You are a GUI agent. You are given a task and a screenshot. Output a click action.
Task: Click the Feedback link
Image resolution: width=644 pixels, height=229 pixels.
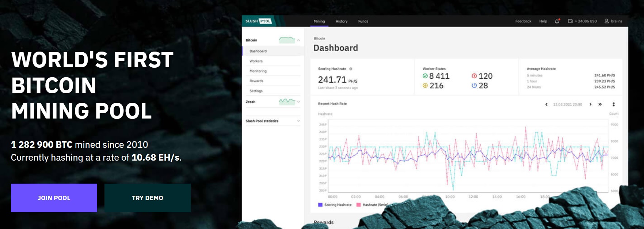click(523, 21)
